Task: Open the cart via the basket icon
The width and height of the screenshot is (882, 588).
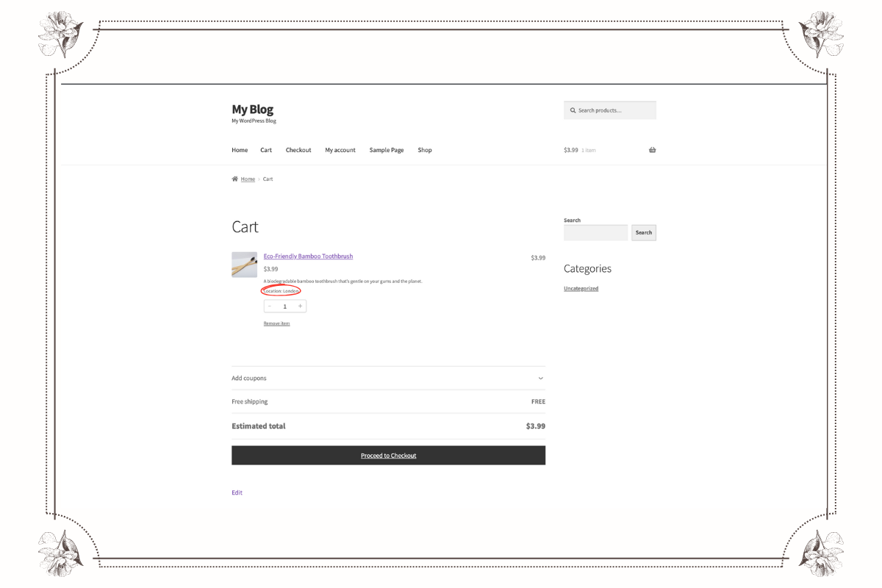Action: tap(652, 149)
